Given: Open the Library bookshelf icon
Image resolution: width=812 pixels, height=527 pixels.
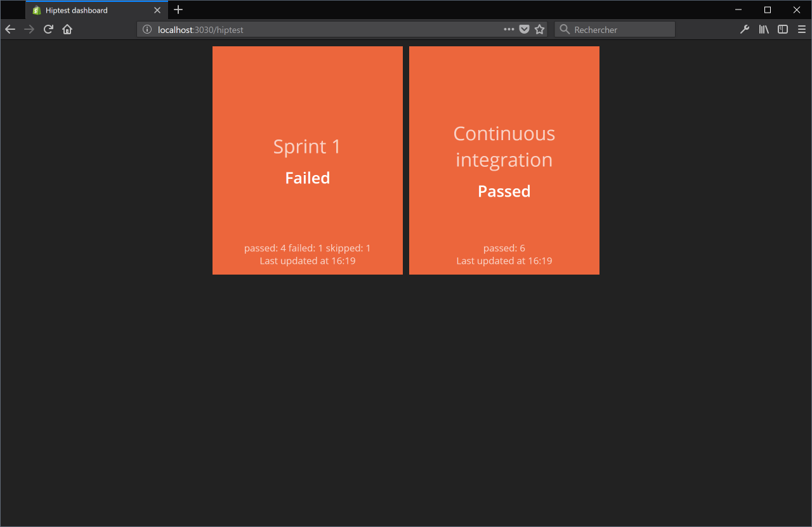Looking at the screenshot, I should 764,29.
